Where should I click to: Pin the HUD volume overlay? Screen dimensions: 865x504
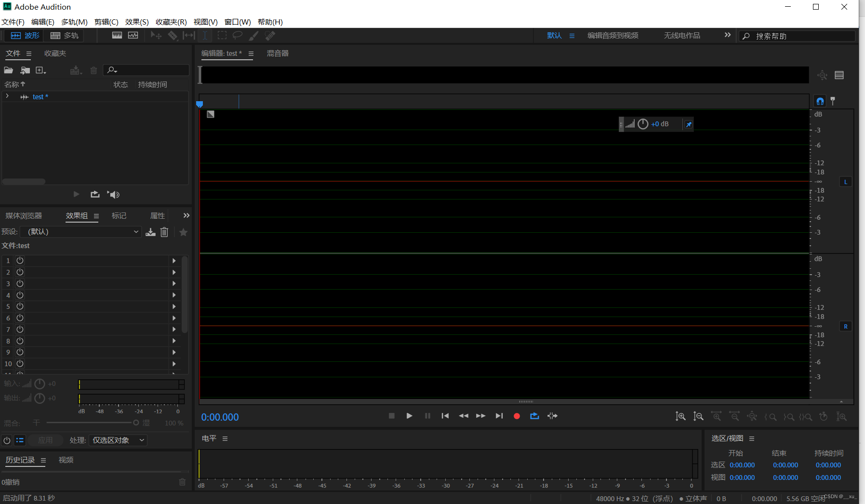click(x=689, y=124)
